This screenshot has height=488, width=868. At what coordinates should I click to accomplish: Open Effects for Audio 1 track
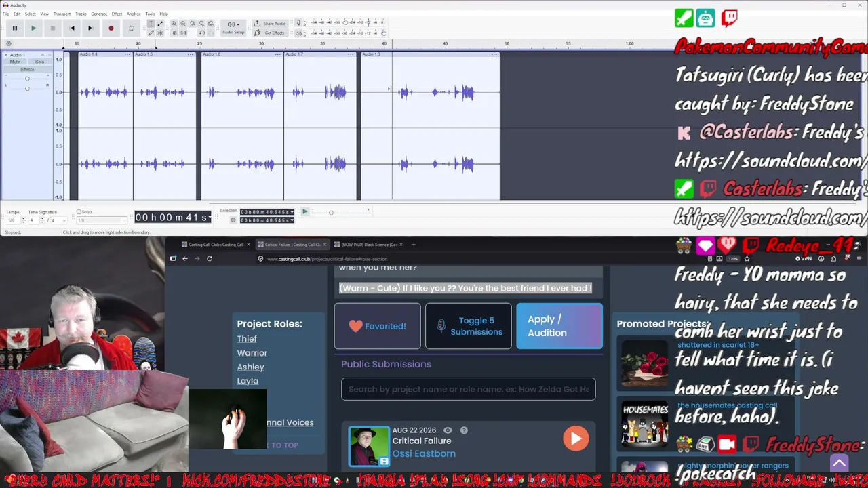coord(27,69)
